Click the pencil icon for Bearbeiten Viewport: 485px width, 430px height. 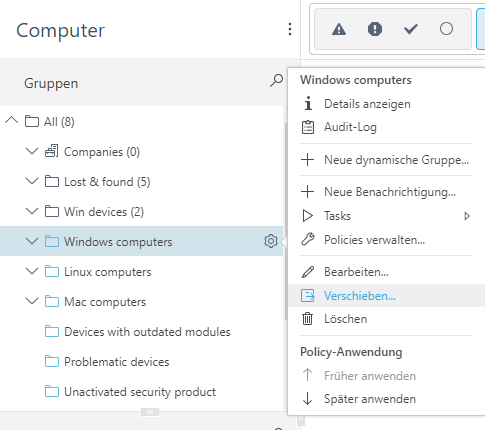click(x=308, y=272)
